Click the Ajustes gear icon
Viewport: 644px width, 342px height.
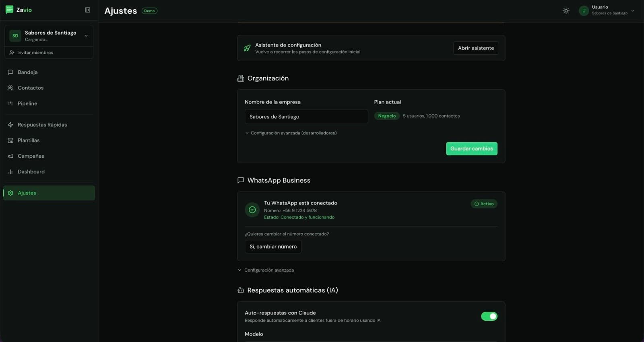point(10,193)
